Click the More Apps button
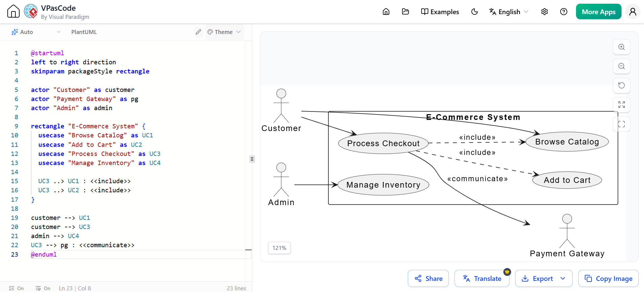The width and height of the screenshot is (644, 292). 599,12
